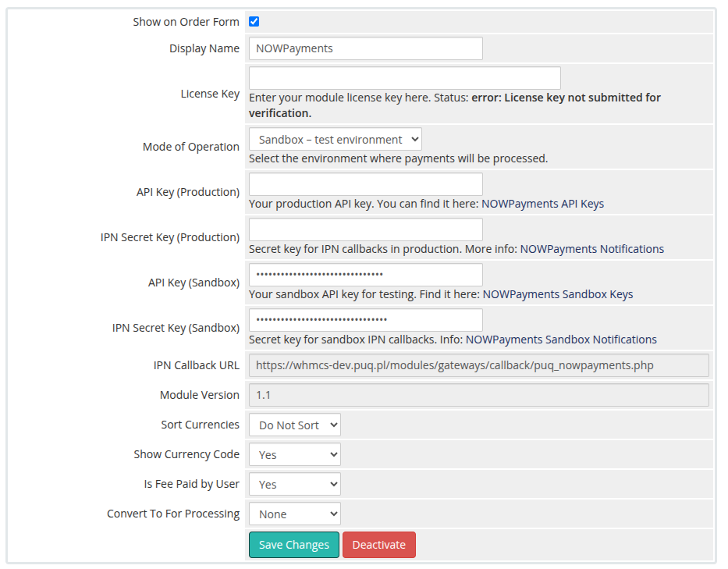Click the Display Name text field
The height and width of the screenshot is (569, 728).
pos(365,48)
